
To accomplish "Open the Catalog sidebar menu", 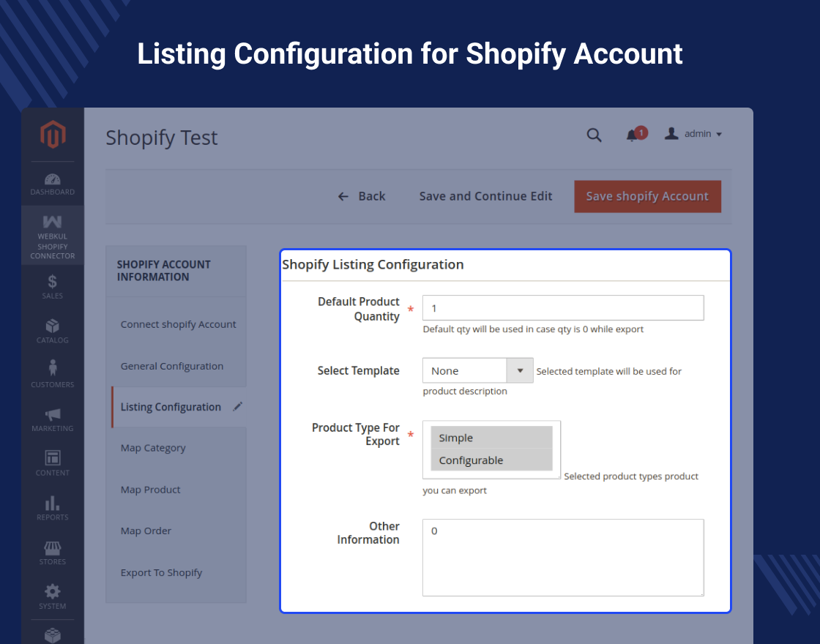I will 52,331.
